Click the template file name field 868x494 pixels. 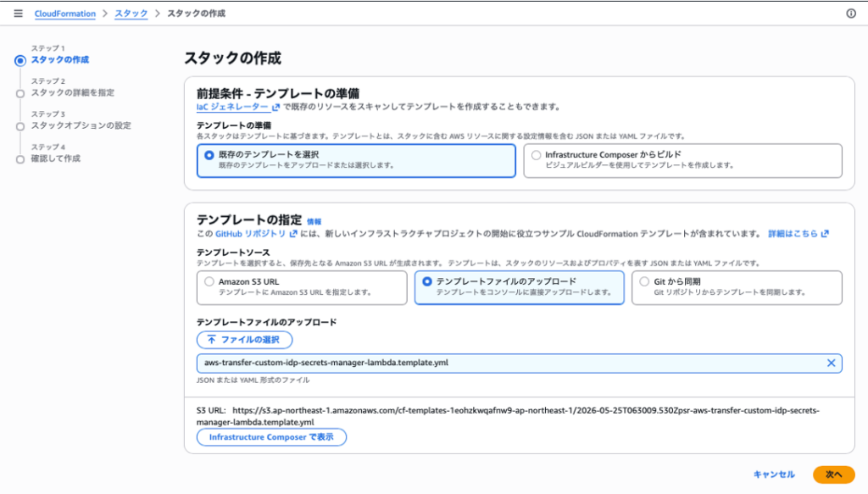tap(520, 363)
